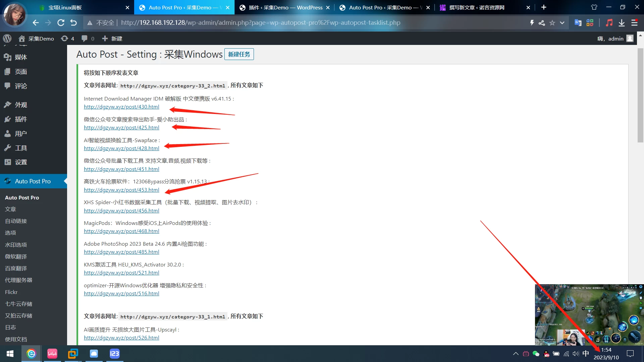The image size is (644, 362).
Task: Click the updates icon showing 4
Action: click(x=67, y=39)
